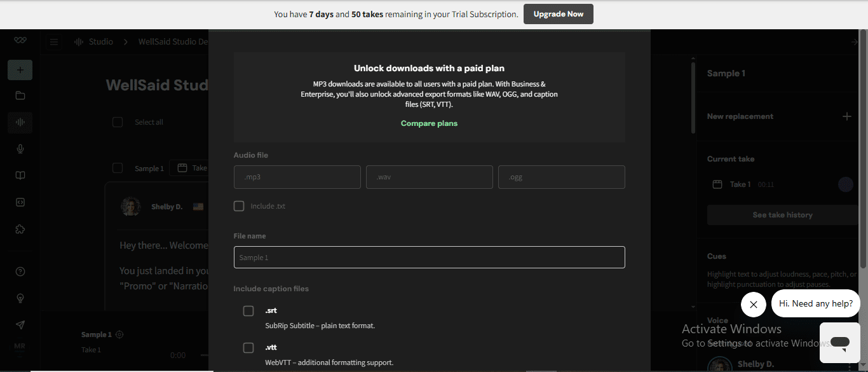Open the Compare plans link
Viewport: 868px width, 372px height.
pos(429,123)
